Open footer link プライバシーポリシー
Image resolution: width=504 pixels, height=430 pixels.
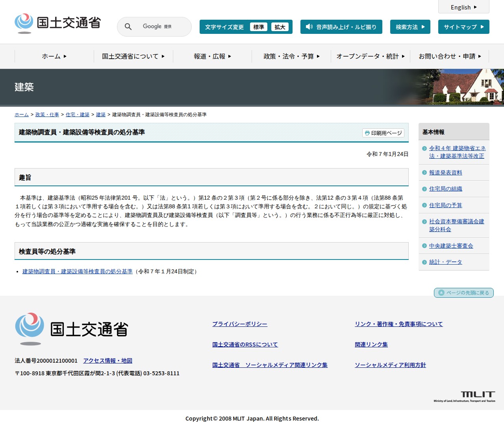(240, 324)
